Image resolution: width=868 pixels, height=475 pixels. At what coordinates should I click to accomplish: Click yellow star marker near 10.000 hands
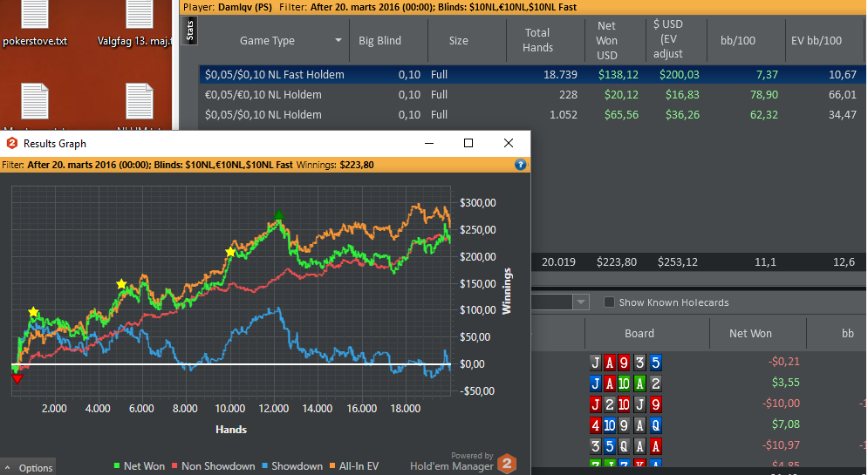click(230, 252)
